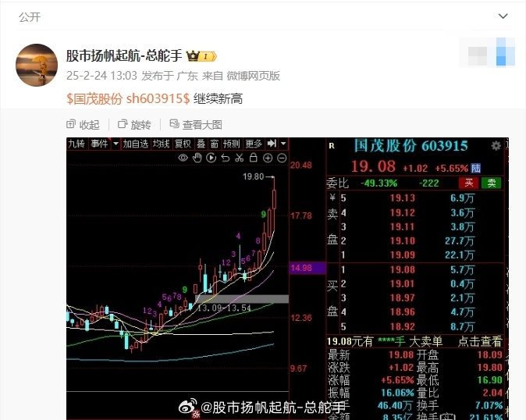Open dropdown arrow at chart toolbar end
526x420 pixels.
click(x=283, y=144)
